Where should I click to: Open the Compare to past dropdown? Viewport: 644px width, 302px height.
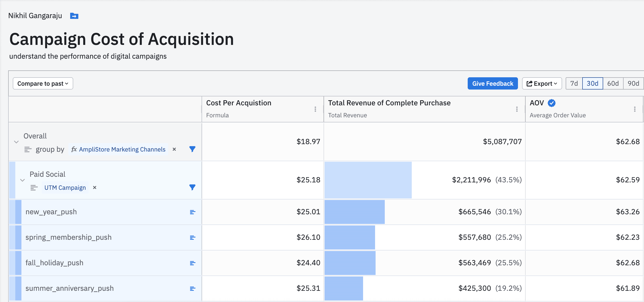pyautogui.click(x=43, y=83)
